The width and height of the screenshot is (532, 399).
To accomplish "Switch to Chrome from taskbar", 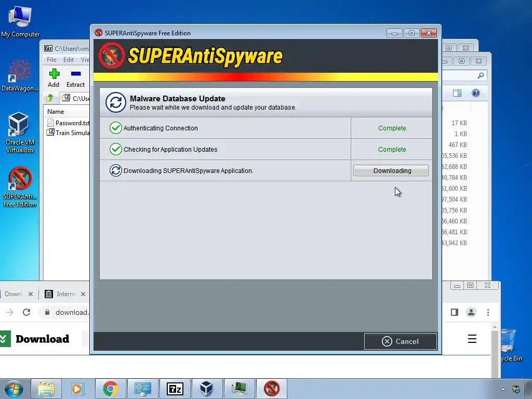I will point(110,389).
